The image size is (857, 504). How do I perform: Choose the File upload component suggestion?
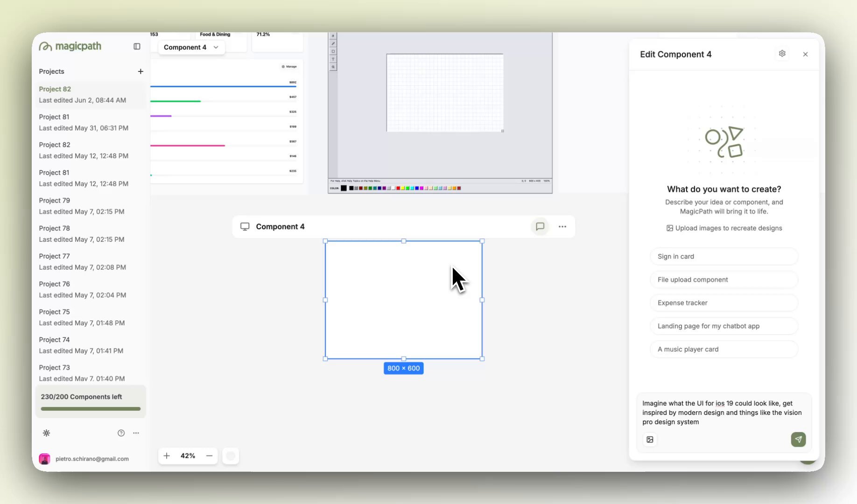[724, 280]
